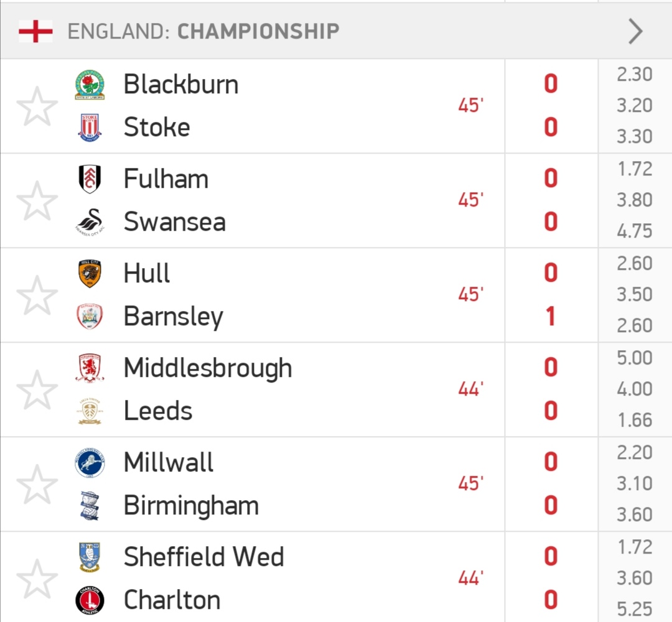The width and height of the screenshot is (672, 622).
Task: Star the Millwall vs Birmingham match
Action: (x=37, y=485)
